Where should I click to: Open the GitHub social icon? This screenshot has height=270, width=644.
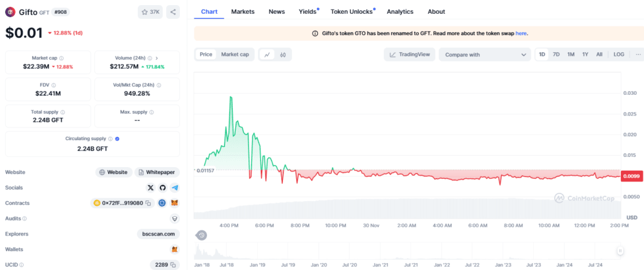click(x=162, y=188)
